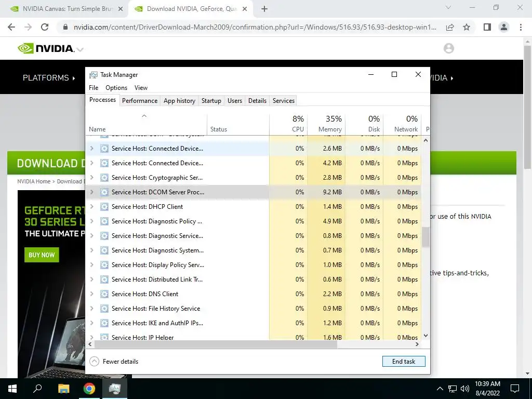Open Task Manager Options menu
Screen dimensions: 532x399
point(116,87)
